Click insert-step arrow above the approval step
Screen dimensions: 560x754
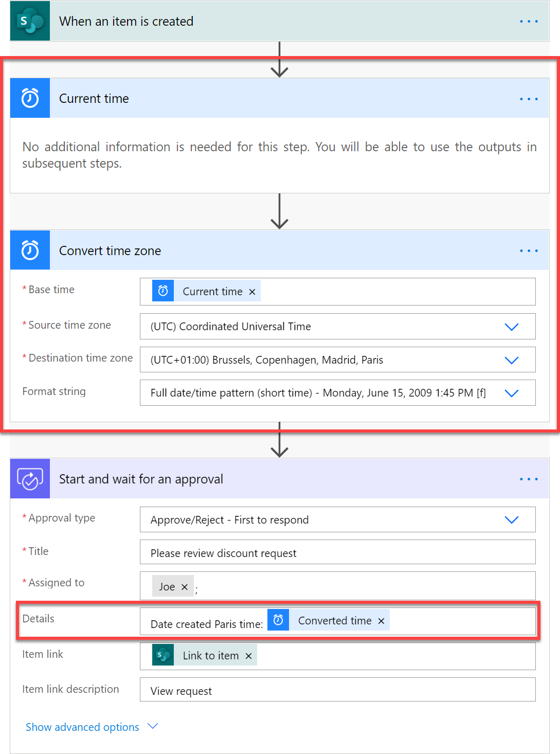pos(279,440)
